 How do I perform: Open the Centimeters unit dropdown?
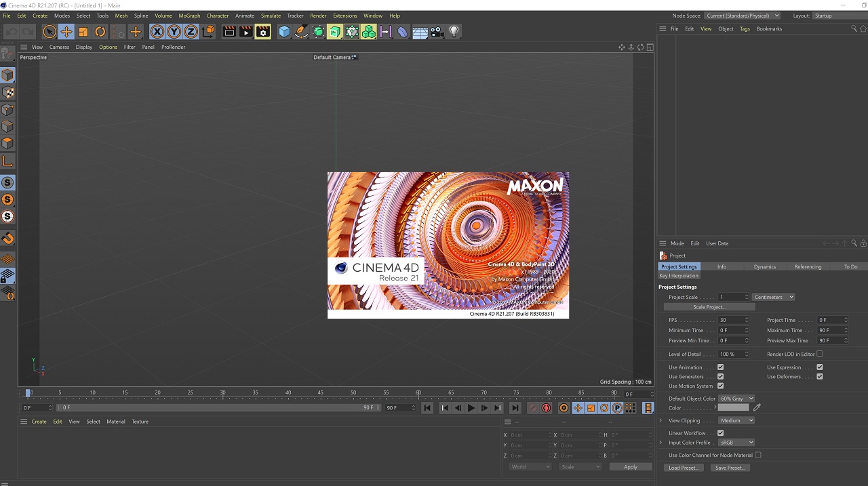pyautogui.click(x=773, y=297)
